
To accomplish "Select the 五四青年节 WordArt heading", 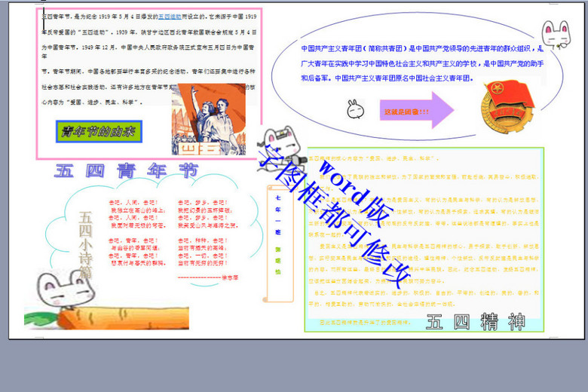I will [125, 171].
